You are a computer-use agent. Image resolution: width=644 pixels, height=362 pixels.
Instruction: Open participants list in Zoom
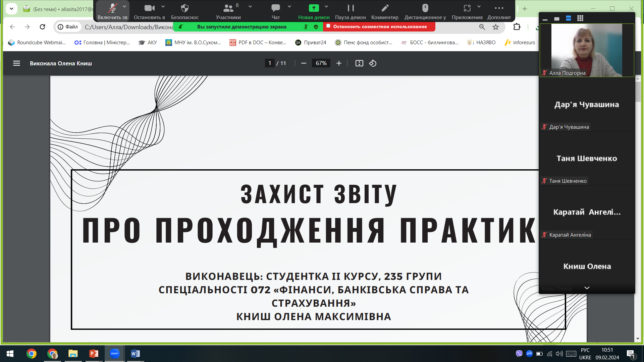[x=228, y=11]
